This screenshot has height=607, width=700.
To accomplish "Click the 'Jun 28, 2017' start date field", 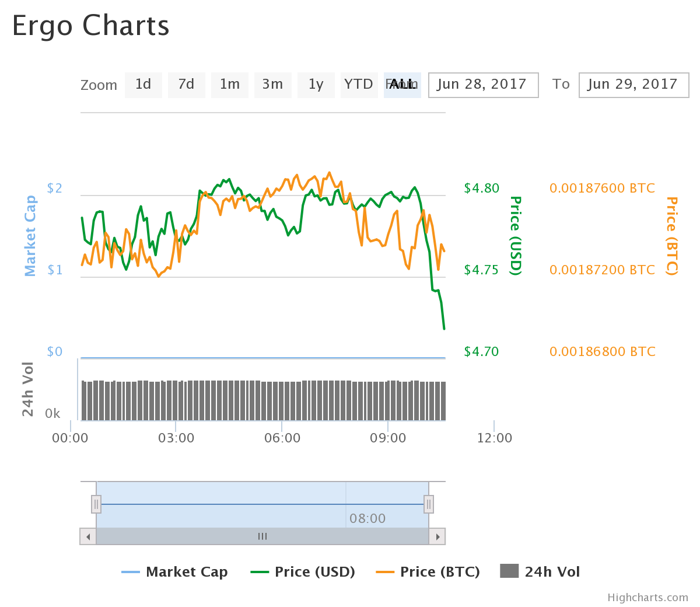I will [483, 85].
